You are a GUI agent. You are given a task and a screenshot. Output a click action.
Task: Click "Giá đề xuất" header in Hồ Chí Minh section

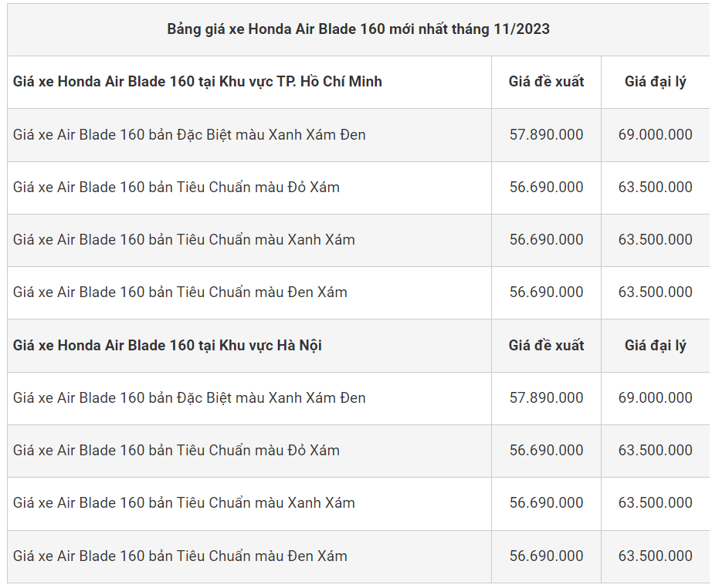[546, 82]
